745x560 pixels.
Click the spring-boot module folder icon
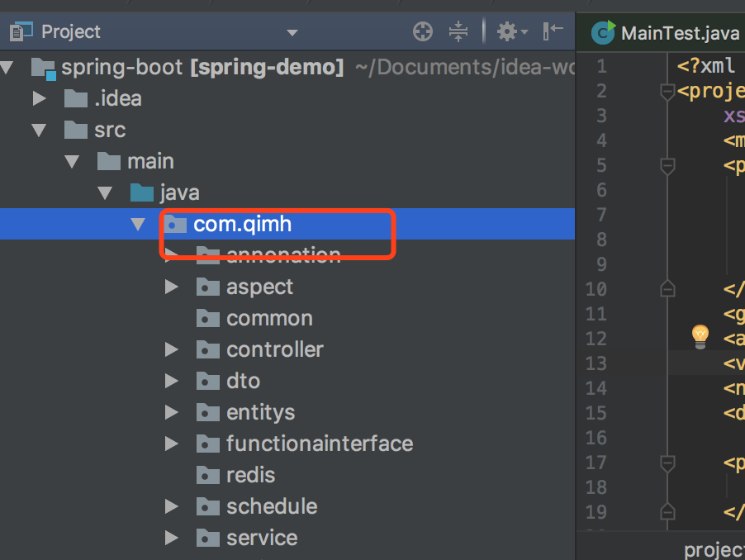[43, 68]
